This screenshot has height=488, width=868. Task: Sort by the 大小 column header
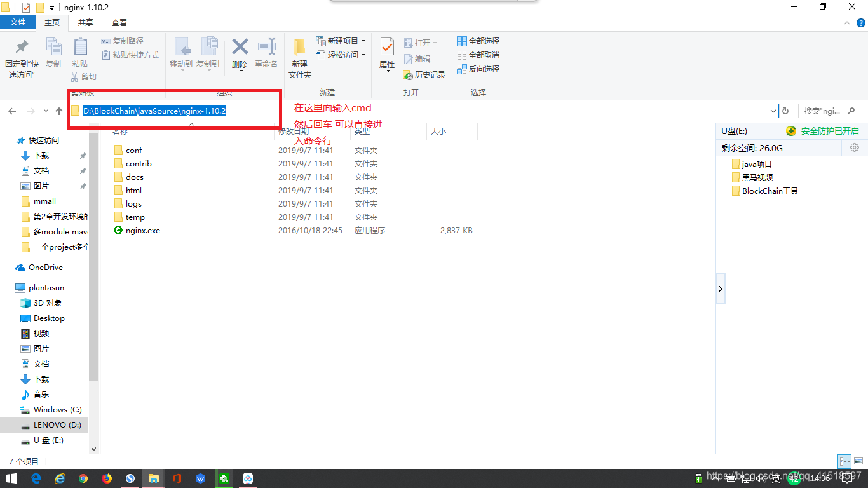click(438, 131)
